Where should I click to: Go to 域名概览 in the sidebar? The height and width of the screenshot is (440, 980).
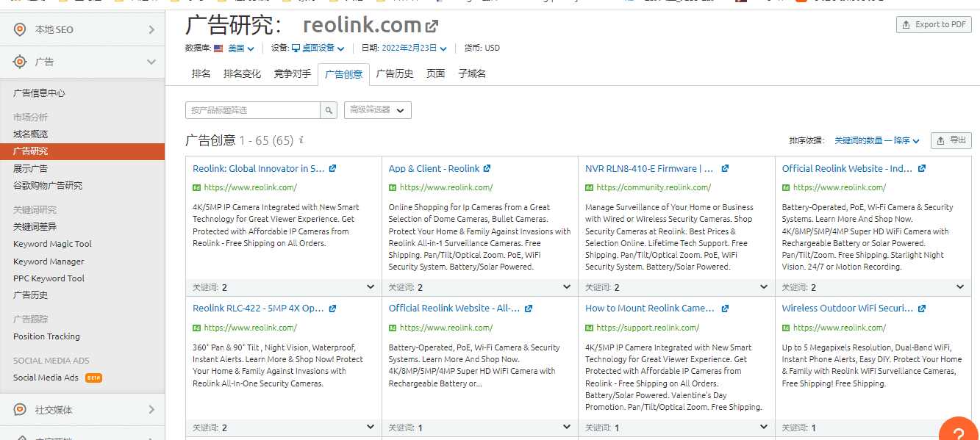click(30, 134)
